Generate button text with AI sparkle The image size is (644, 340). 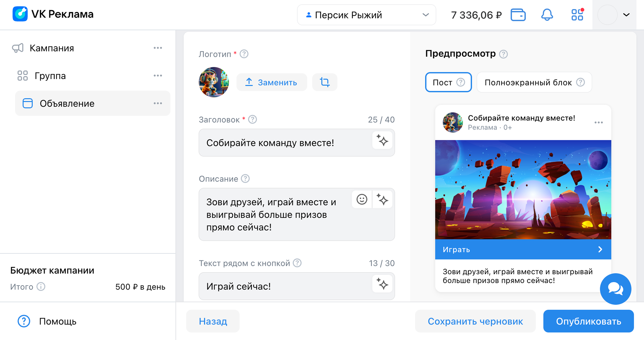pos(382,284)
